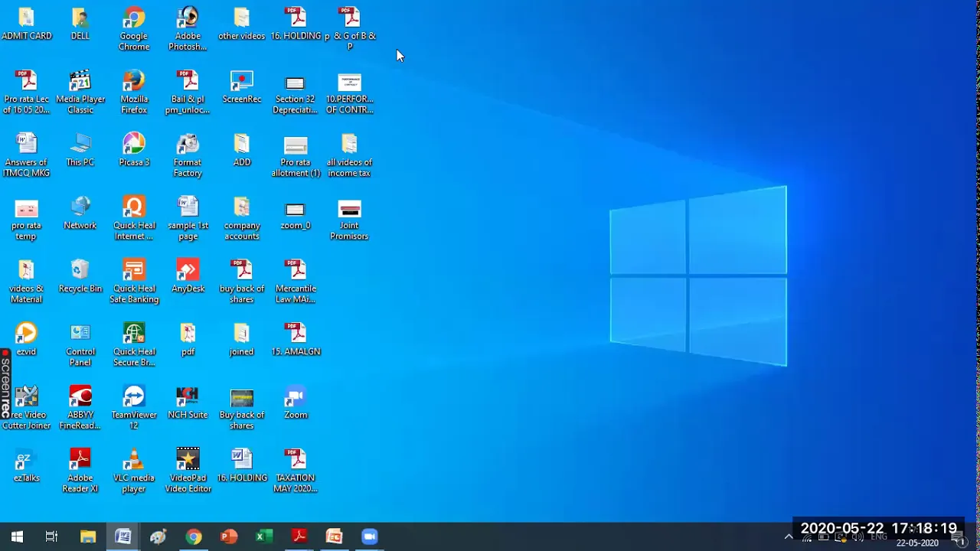Open '10.PERFOR... OF CONTR...' file
The height and width of the screenshot is (551, 980).
point(349,93)
